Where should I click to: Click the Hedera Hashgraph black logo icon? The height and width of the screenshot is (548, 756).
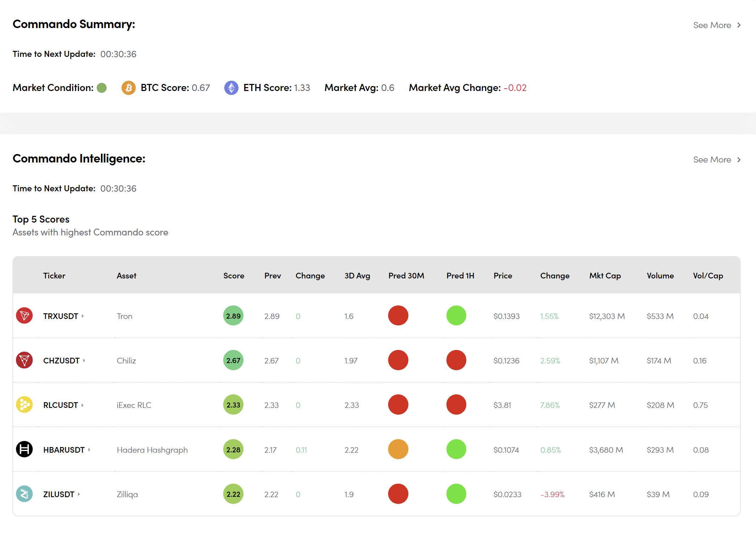coord(24,449)
